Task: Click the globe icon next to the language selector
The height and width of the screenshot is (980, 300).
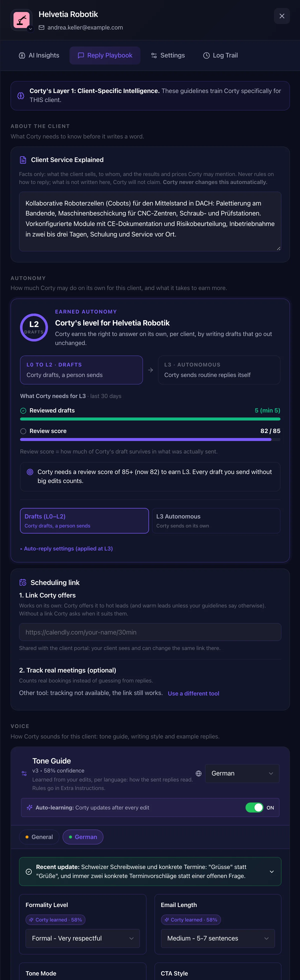Action: (198, 773)
